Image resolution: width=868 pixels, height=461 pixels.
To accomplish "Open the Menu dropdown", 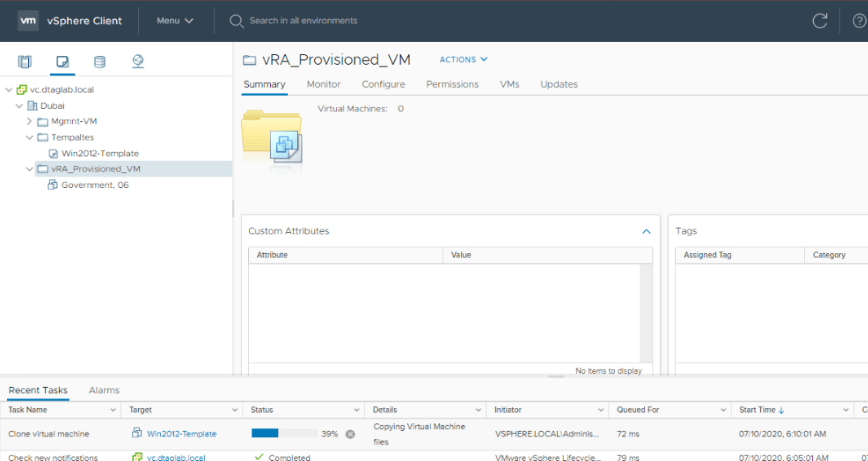I will pyautogui.click(x=175, y=20).
